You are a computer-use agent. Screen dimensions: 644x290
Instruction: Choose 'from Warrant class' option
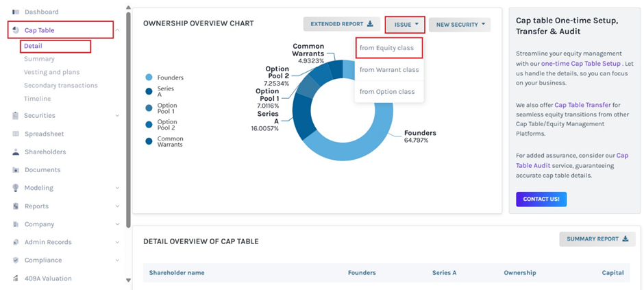pyautogui.click(x=388, y=69)
